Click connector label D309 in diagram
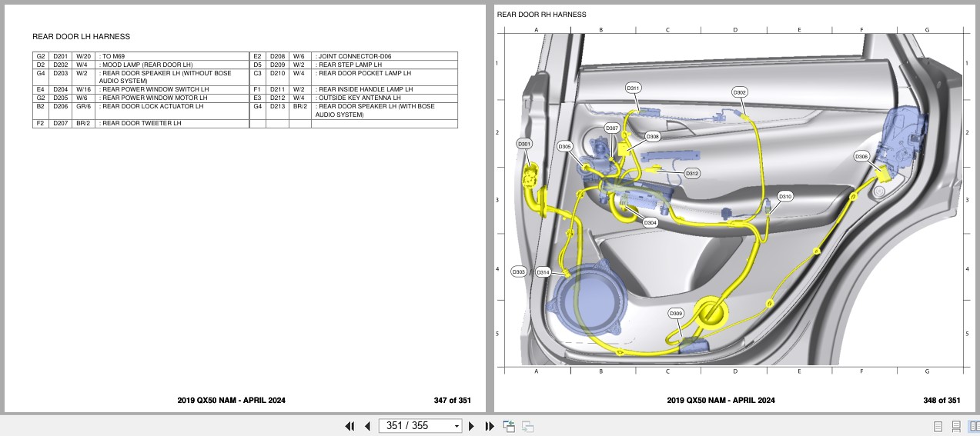 click(x=675, y=314)
